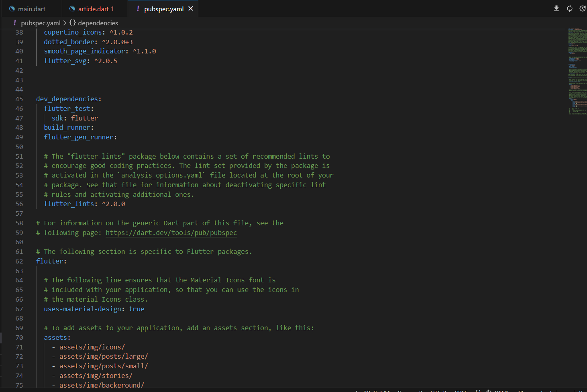Screen dimensions: 587x392
Task: Click the assets: key
Action: click(x=55, y=337)
